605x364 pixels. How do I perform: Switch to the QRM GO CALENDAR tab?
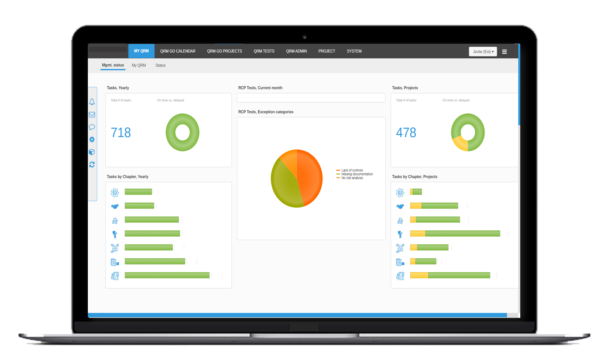tap(177, 51)
